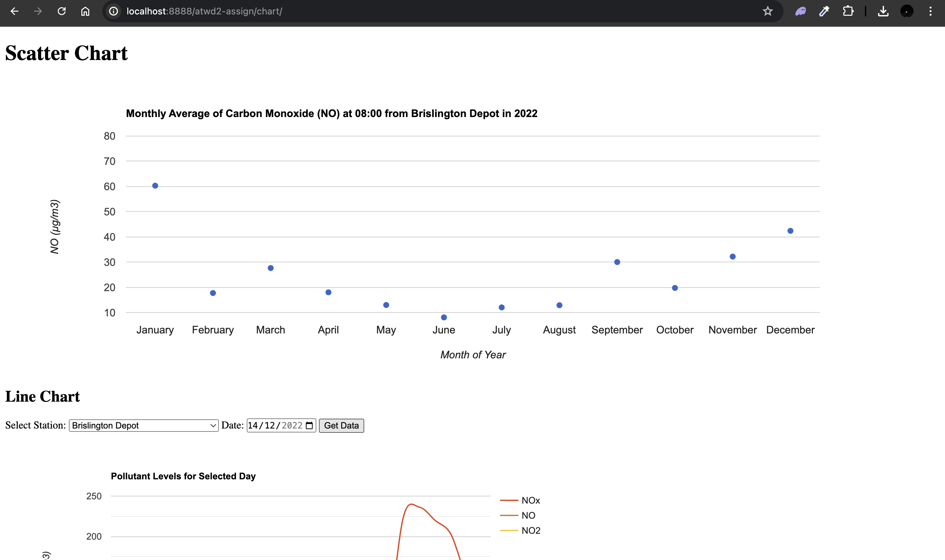Click the Select Station label
Viewport: 945px width, 560px height.
35,425
